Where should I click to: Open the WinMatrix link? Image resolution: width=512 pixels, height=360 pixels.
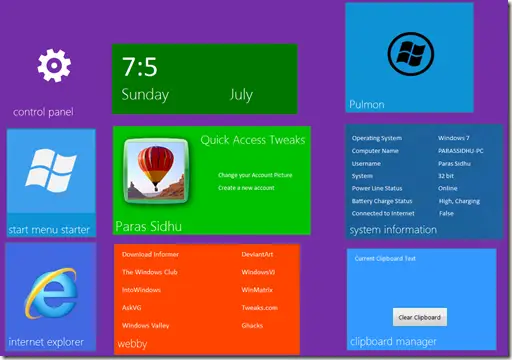pyautogui.click(x=257, y=290)
